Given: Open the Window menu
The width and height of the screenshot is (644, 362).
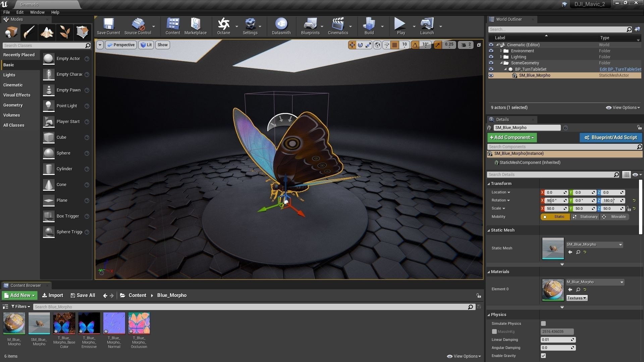Looking at the screenshot, I should tap(37, 12).
